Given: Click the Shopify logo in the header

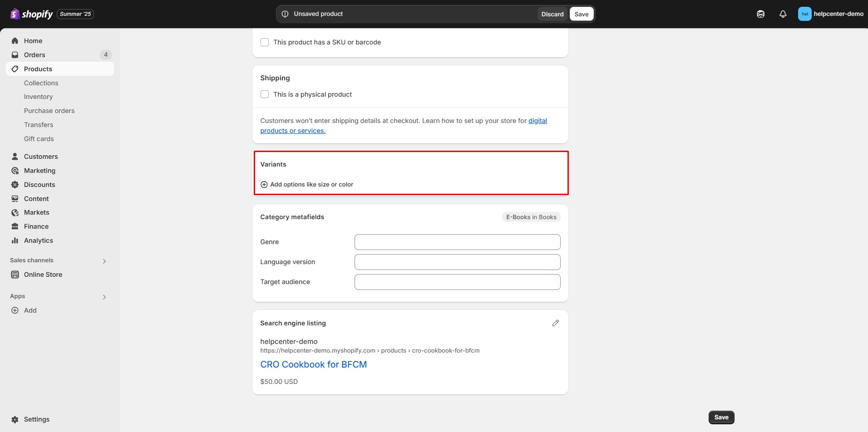Looking at the screenshot, I should (32, 14).
